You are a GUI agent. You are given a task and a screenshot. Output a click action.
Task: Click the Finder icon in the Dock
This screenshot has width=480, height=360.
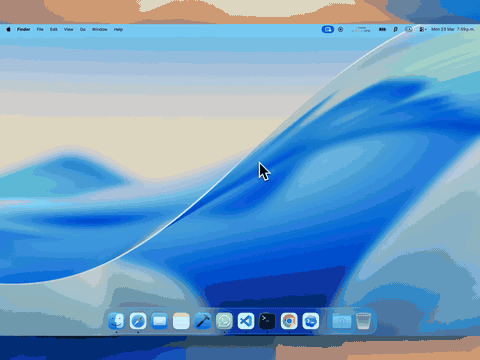click(116, 321)
